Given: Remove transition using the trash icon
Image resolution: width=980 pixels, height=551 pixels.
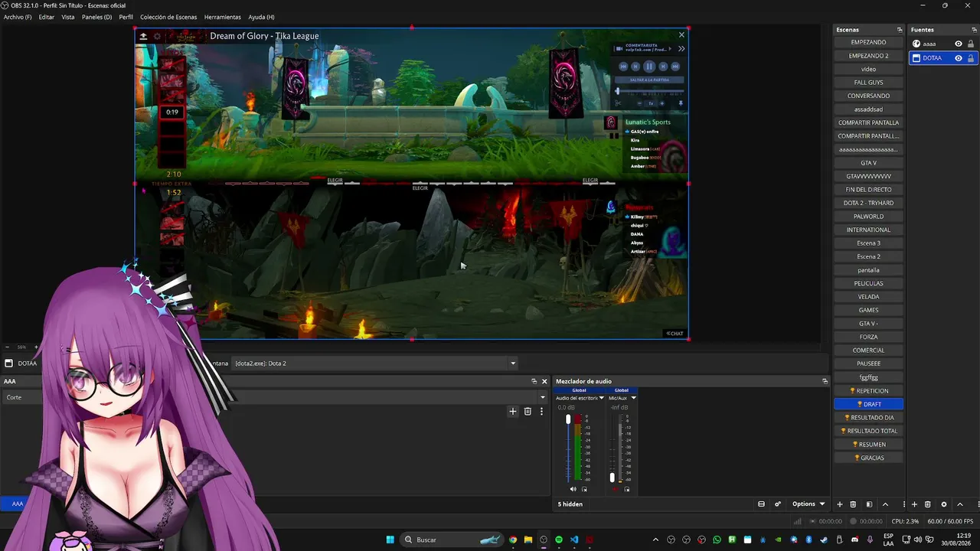Looking at the screenshot, I should [x=528, y=411].
